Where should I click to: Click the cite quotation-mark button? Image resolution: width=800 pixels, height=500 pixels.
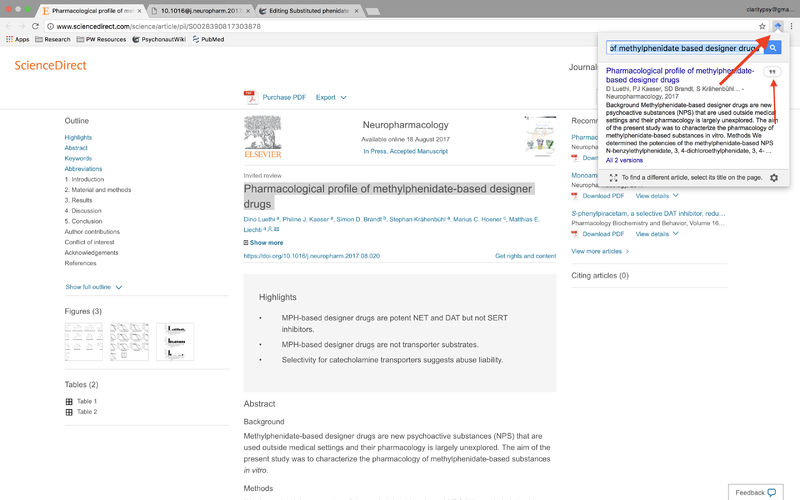[x=772, y=72]
